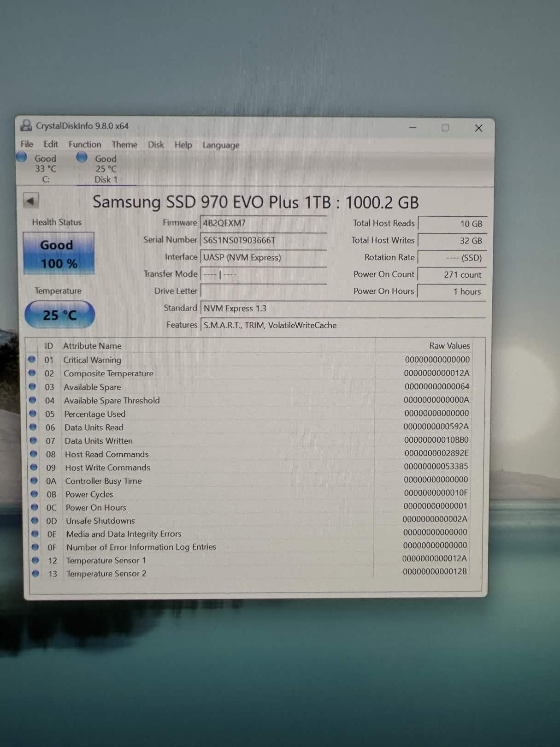The width and height of the screenshot is (560, 747).
Task: Click the ID column header
Action: point(49,346)
